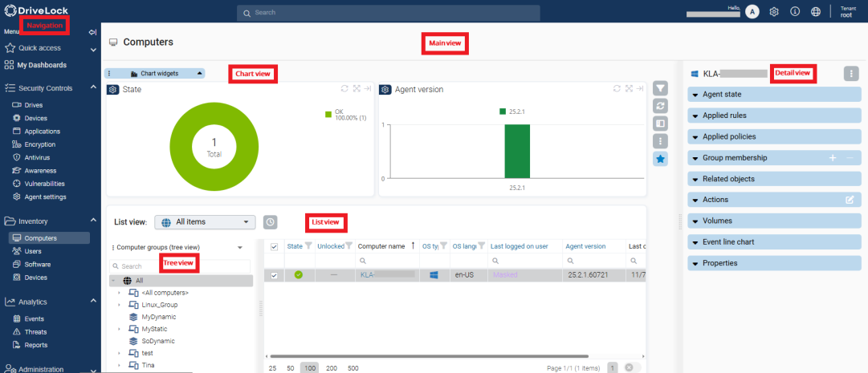Viewport: 868px width, 373px height.
Task: Toggle the pagination switch at bottom right
Action: click(x=632, y=367)
